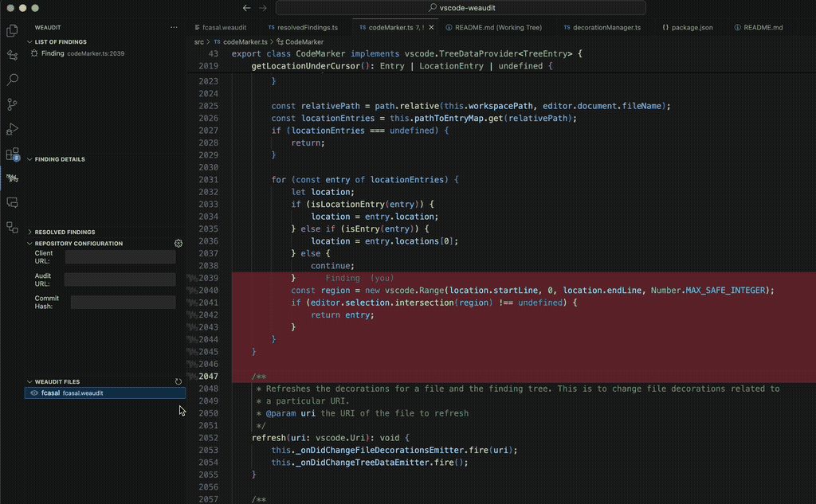Click the finding icon in List of Findings
Viewport: 816px width, 504px height.
point(34,53)
